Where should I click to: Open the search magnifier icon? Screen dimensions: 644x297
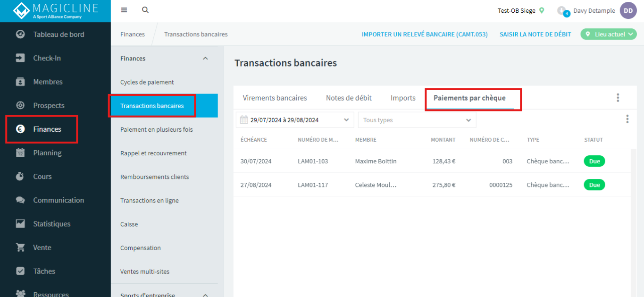[145, 10]
